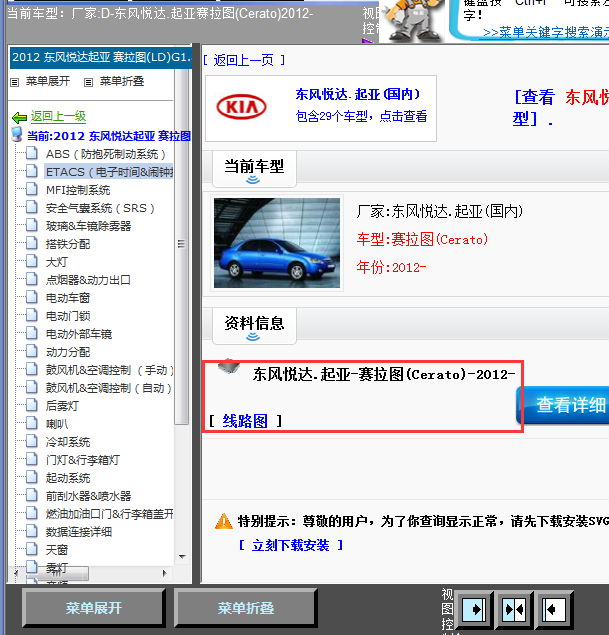Select ETACS tree item
609x635 pixels.
pos(109,172)
